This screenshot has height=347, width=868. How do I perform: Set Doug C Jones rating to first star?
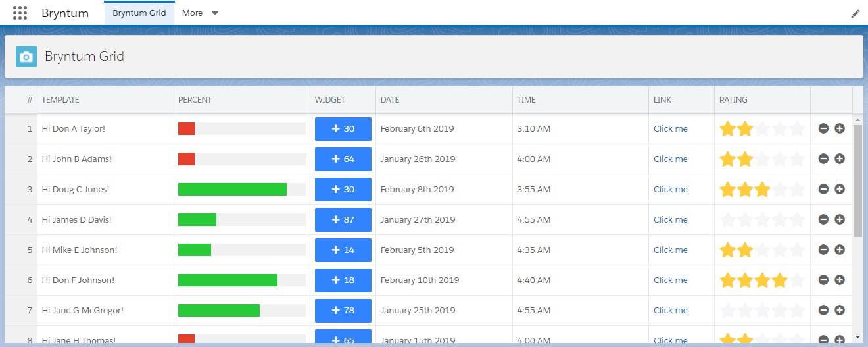[x=727, y=190]
